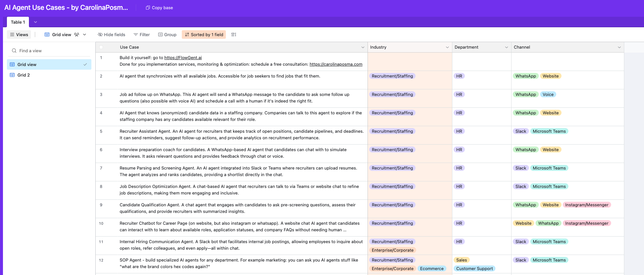
Task: Open the Group records option
Action: pos(167,34)
